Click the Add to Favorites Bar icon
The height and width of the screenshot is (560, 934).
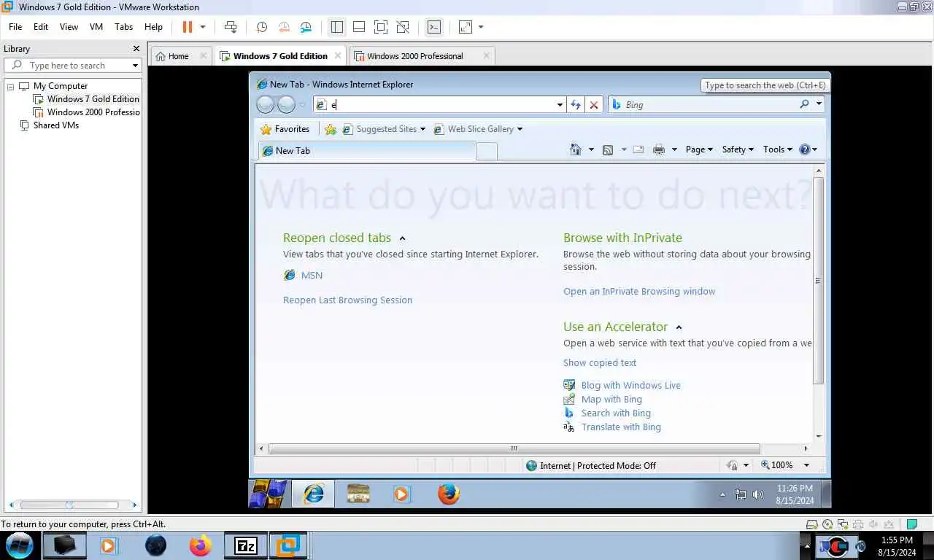tap(331, 129)
